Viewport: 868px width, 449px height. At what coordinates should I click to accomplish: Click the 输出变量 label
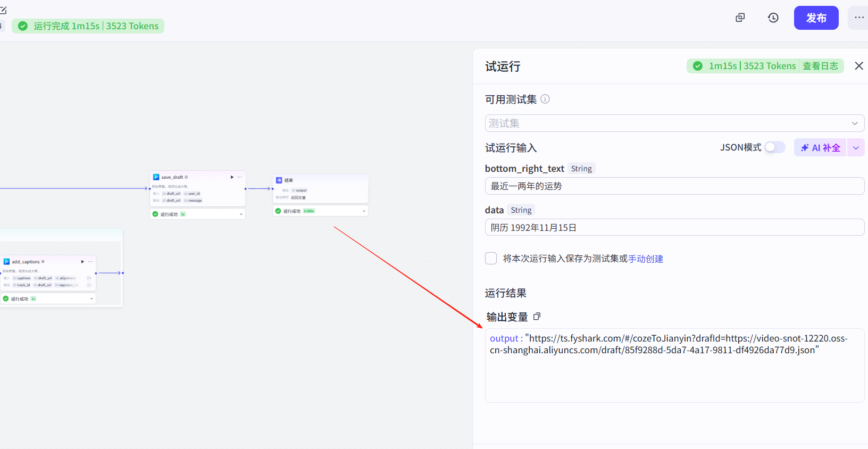tap(507, 317)
